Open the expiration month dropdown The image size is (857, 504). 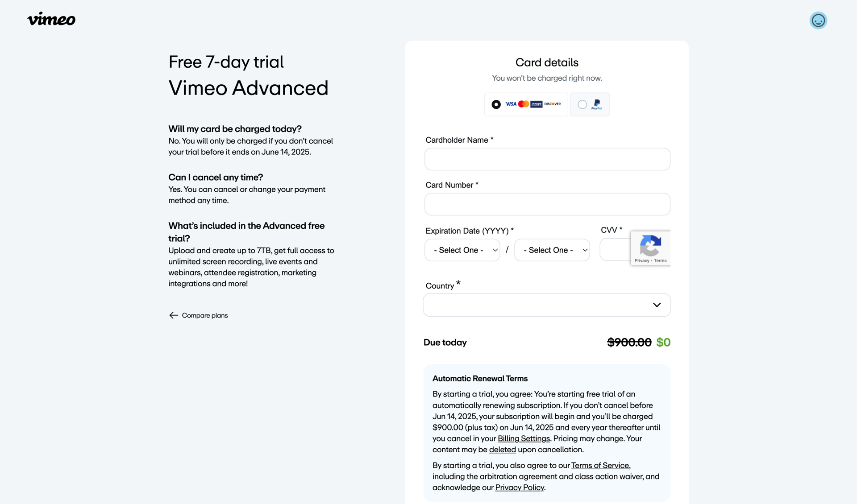(462, 250)
